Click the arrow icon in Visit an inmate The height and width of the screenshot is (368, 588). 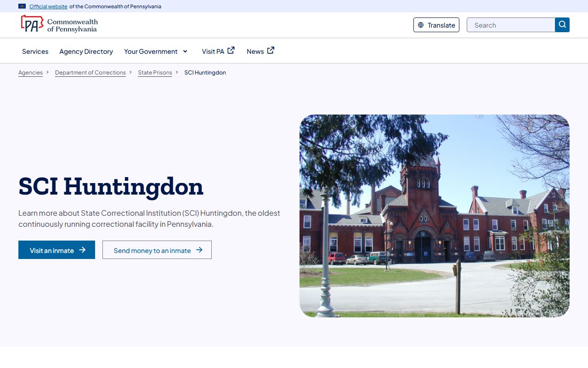coord(82,250)
